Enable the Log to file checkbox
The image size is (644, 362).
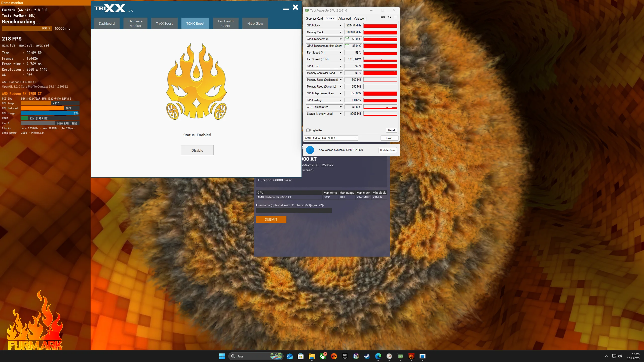coord(308,130)
